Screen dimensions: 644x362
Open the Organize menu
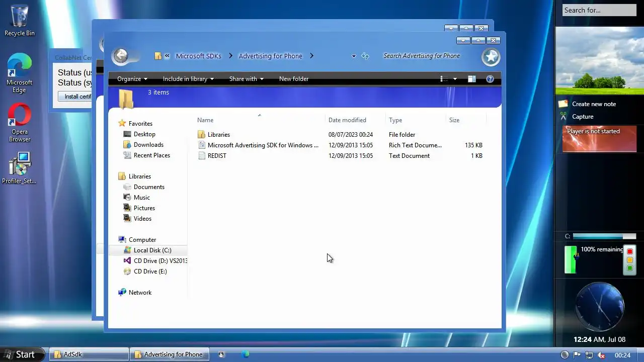132,79
